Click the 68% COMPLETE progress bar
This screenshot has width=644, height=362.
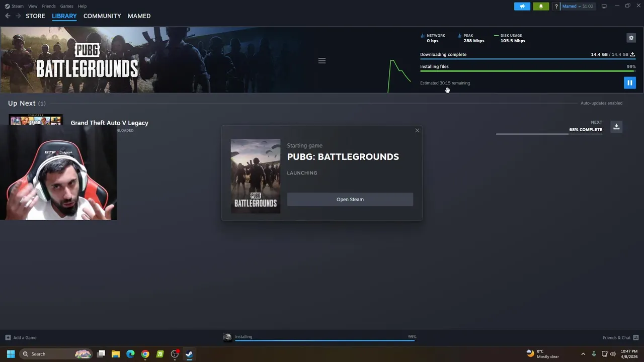pyautogui.click(x=549, y=134)
